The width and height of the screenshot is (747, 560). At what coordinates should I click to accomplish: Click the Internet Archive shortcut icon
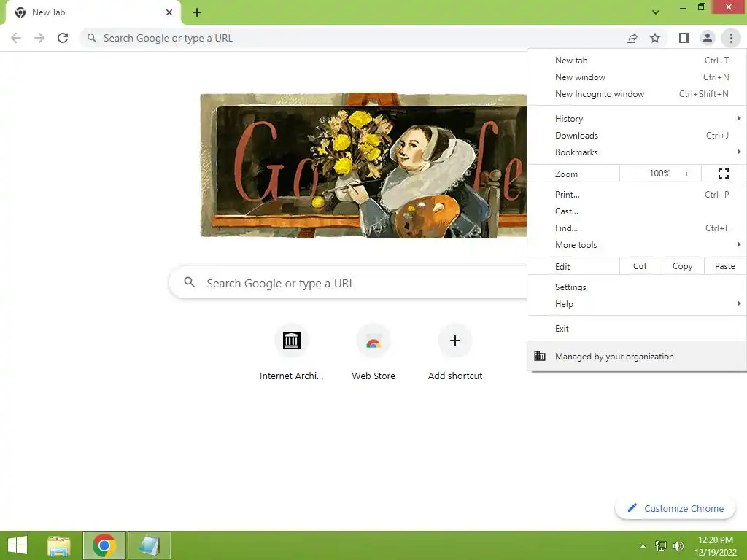pos(292,341)
